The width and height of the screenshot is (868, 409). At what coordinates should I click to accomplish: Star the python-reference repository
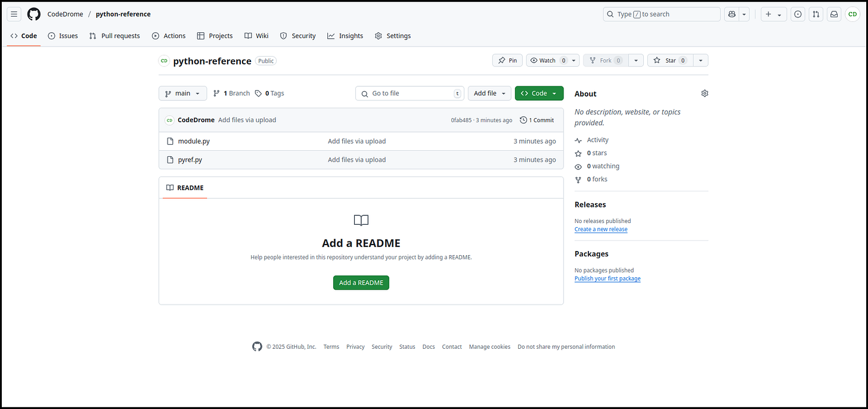point(669,60)
